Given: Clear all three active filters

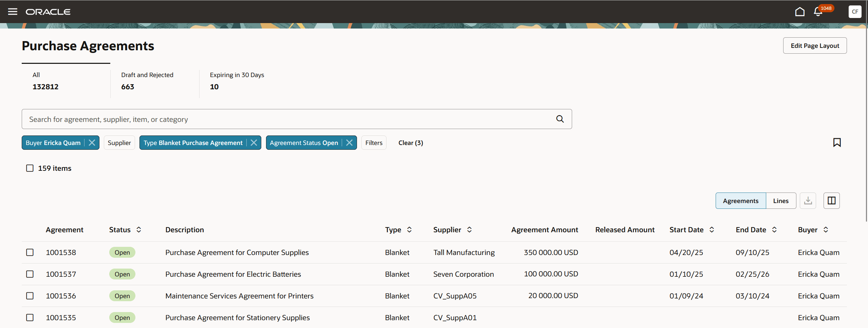Looking at the screenshot, I should (410, 143).
